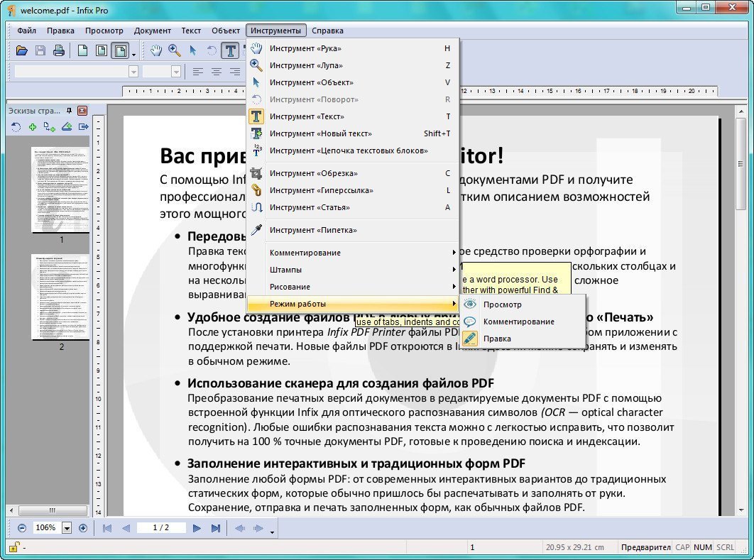Choose Инструмент «Обрезка» menu entry
Image resolution: width=754 pixels, height=560 pixels.
tap(353, 173)
